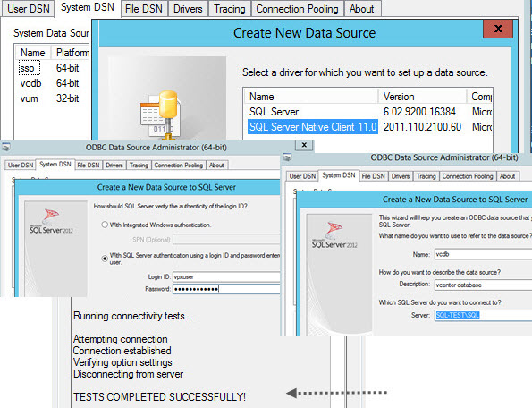This screenshot has height=408, width=532.
Task: Click the Platform column header
Action: (x=72, y=53)
